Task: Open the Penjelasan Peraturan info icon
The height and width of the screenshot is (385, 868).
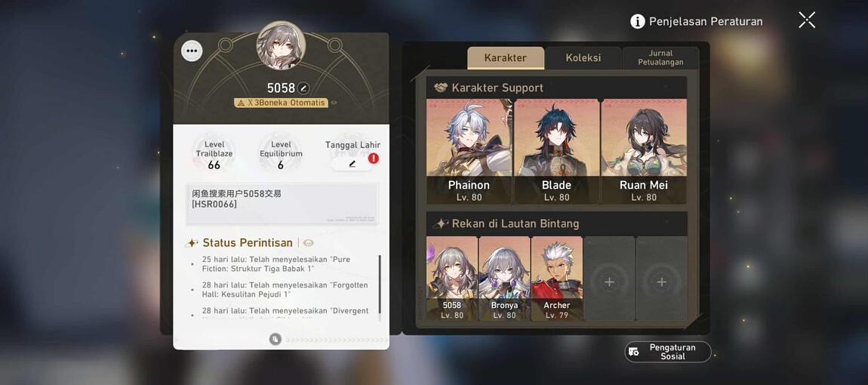Action: 638,22
